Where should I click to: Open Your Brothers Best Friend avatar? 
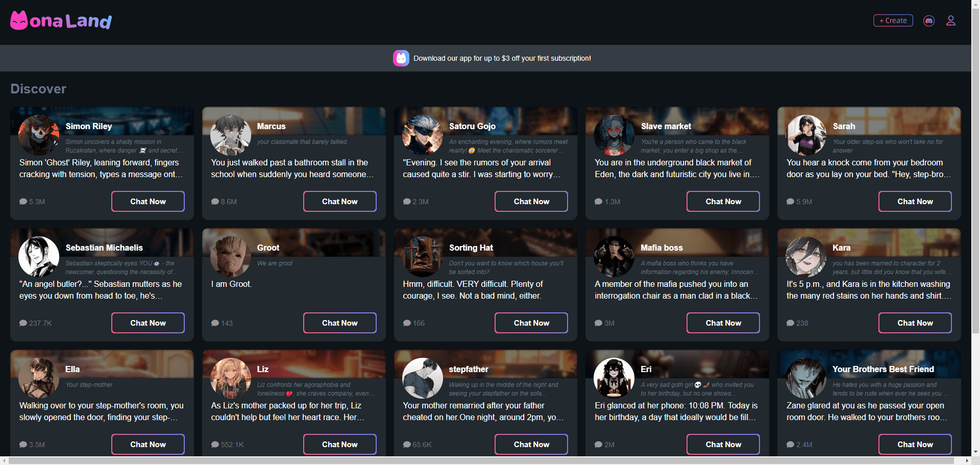[806, 378]
